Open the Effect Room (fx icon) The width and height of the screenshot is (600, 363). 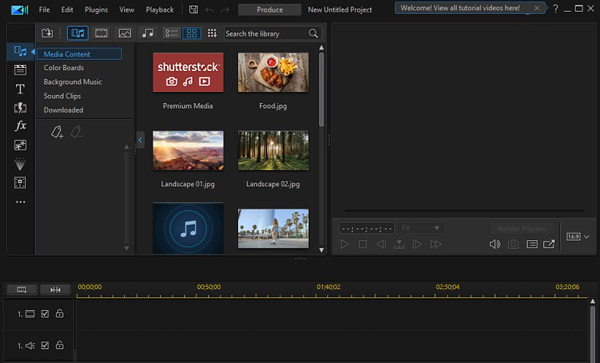[x=20, y=126]
